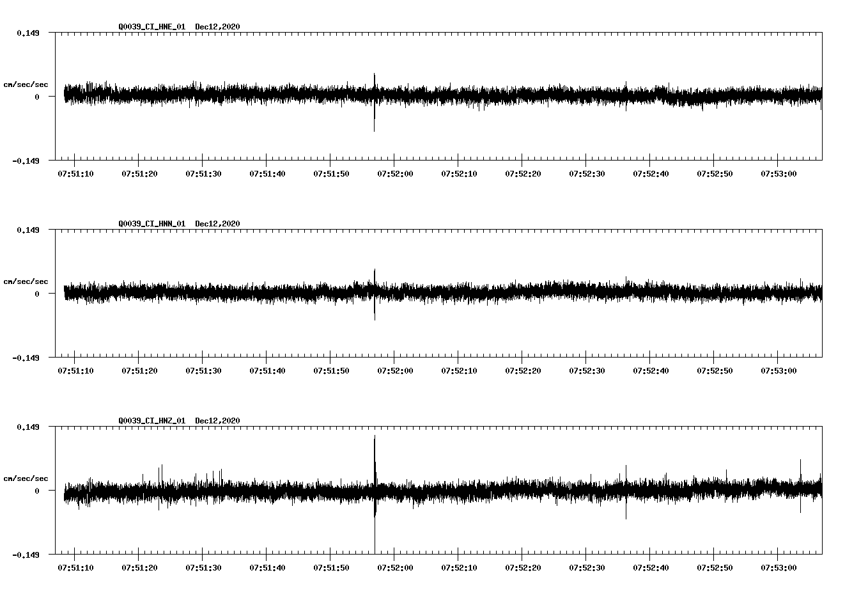Click the large spike near 07:51:57 on HNZ
The width and height of the screenshot is (868, 591).
(375, 473)
